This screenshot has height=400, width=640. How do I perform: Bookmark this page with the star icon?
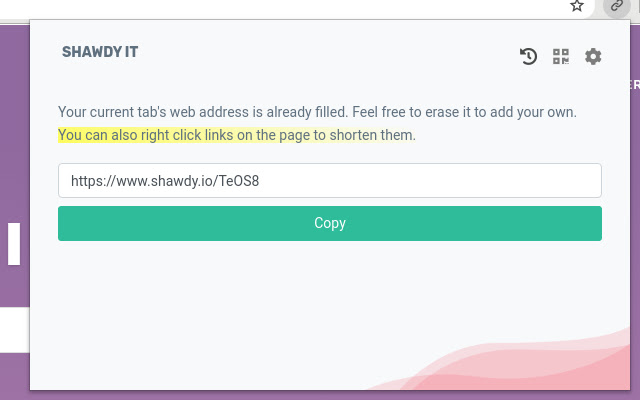click(577, 6)
